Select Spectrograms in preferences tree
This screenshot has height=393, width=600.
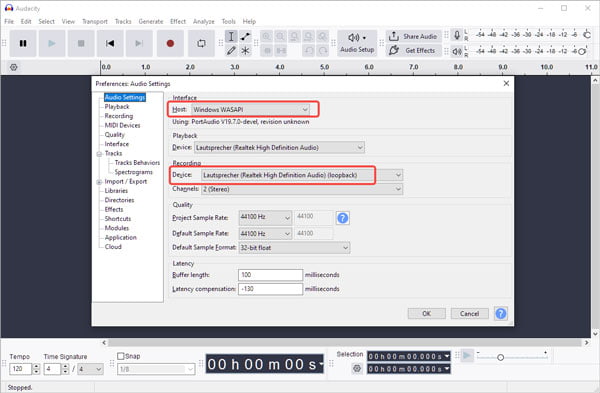tap(134, 172)
